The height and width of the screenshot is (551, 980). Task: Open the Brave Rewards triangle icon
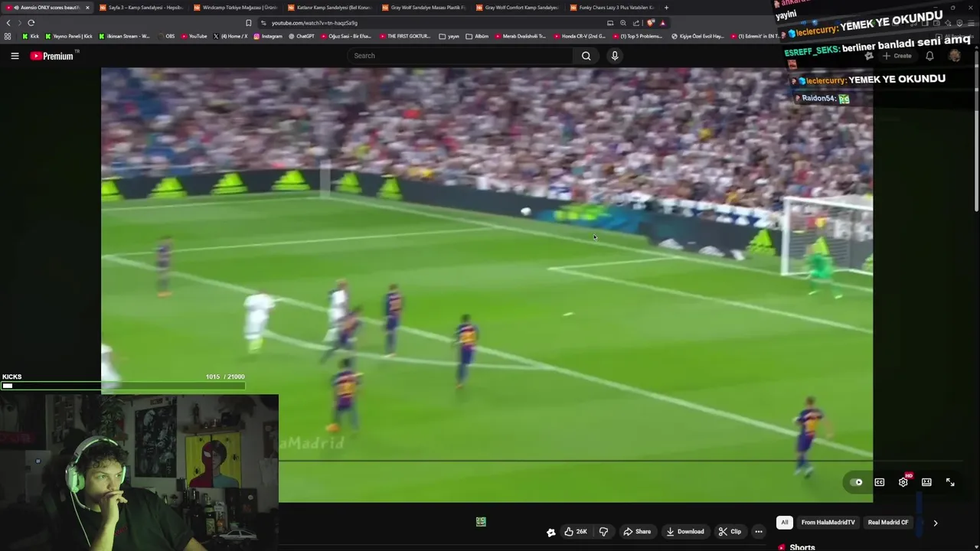click(663, 23)
